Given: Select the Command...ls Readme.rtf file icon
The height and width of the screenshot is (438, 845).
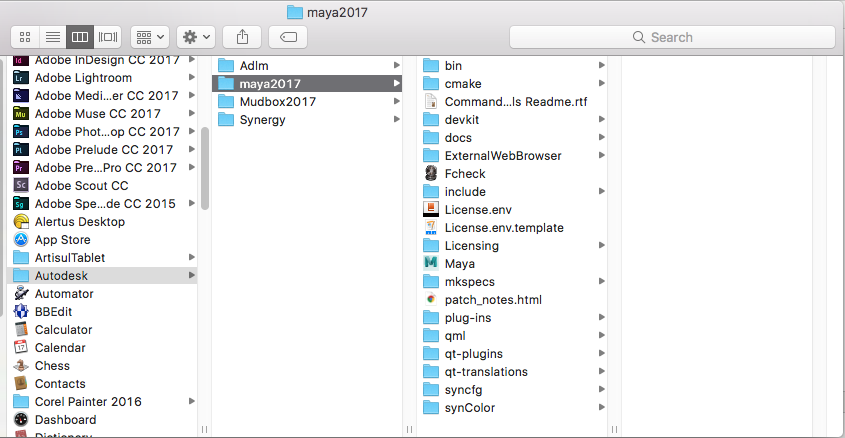Looking at the screenshot, I should tap(431, 101).
